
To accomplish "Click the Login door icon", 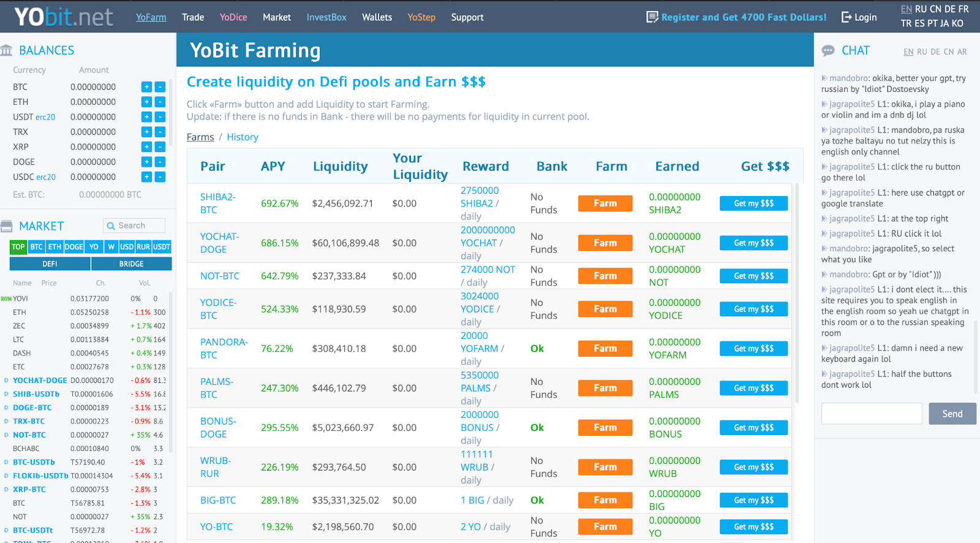I will pyautogui.click(x=846, y=17).
